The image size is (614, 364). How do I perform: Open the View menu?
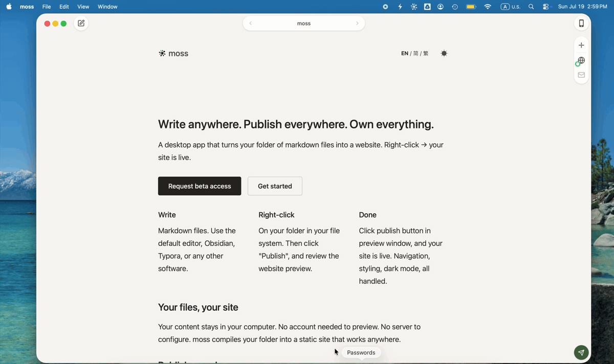coord(83,7)
